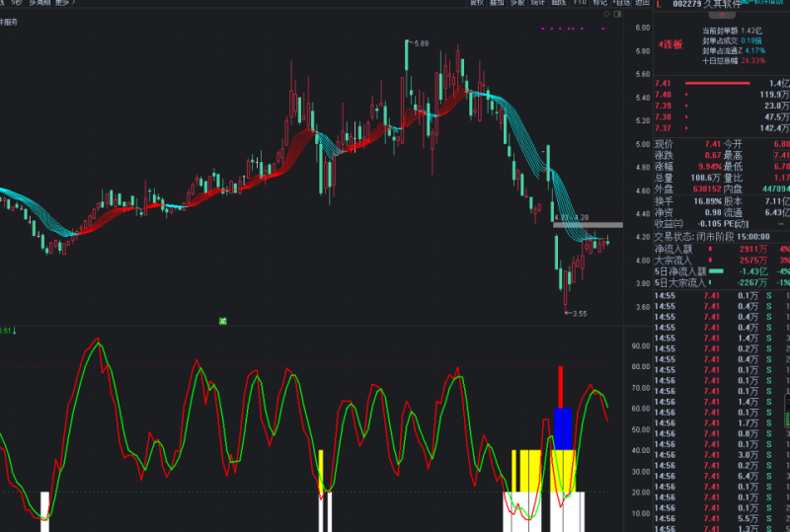Click the 标记 mark button
790x532 pixels.
(599, 3)
